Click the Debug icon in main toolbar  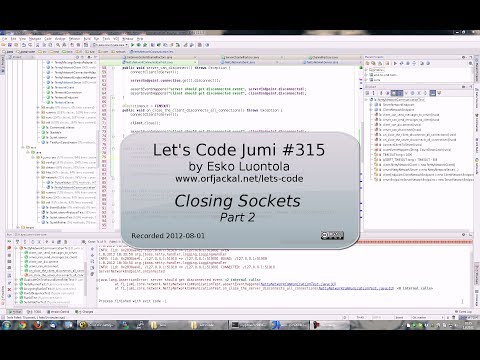[x=139, y=45]
